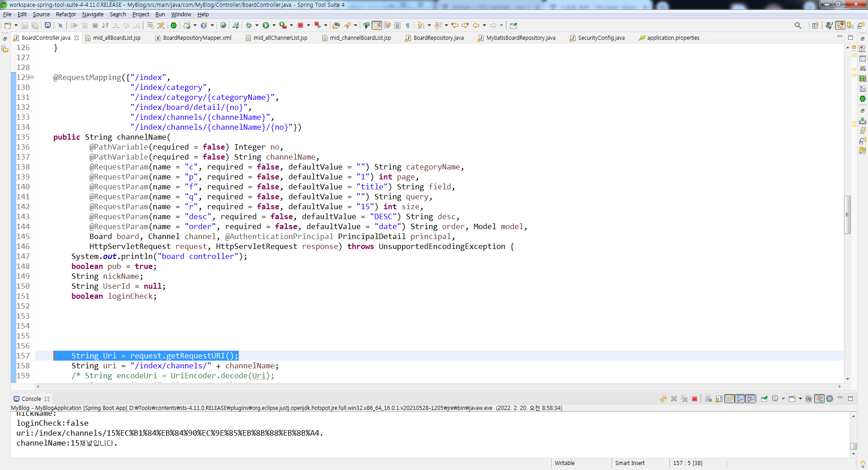Toggle console Word Wrap
The image size is (868, 470).
(729, 399)
